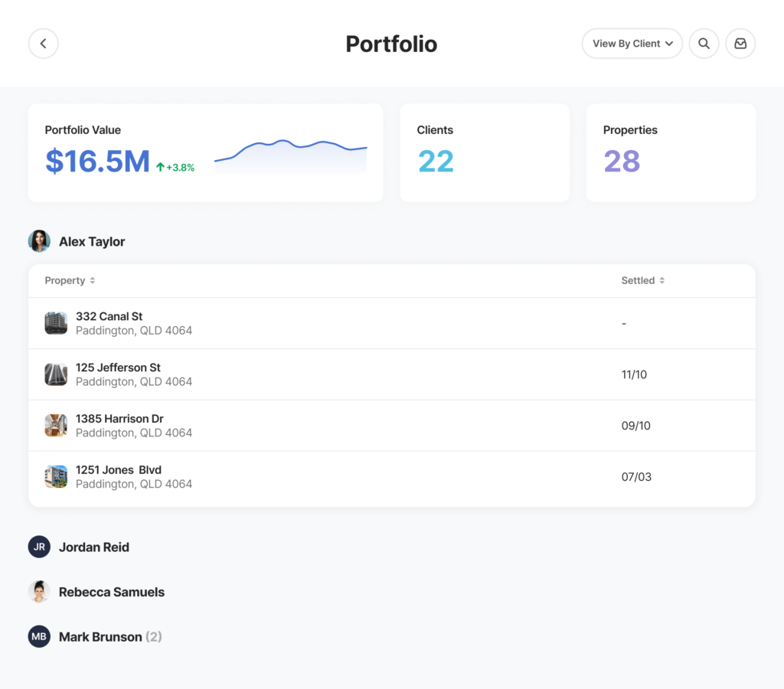This screenshot has height=689, width=784.
Task: Open the 332 Canal St property
Action: (x=109, y=316)
